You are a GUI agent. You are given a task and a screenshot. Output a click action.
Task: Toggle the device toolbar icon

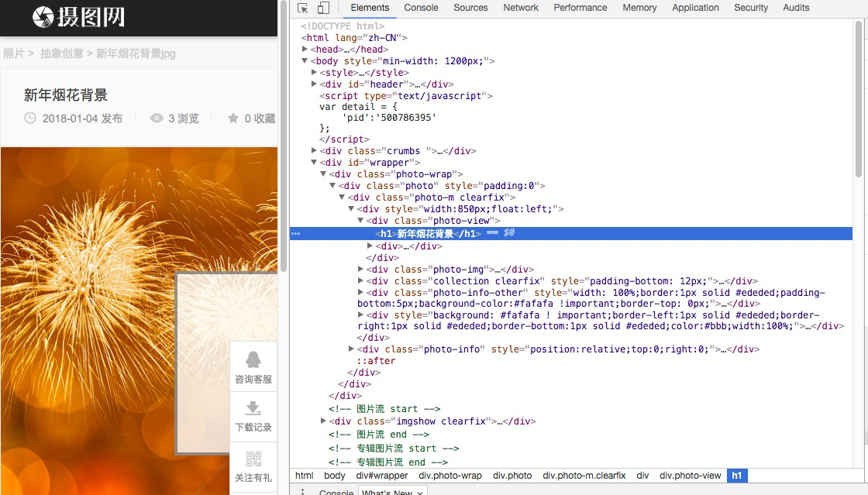(x=323, y=8)
